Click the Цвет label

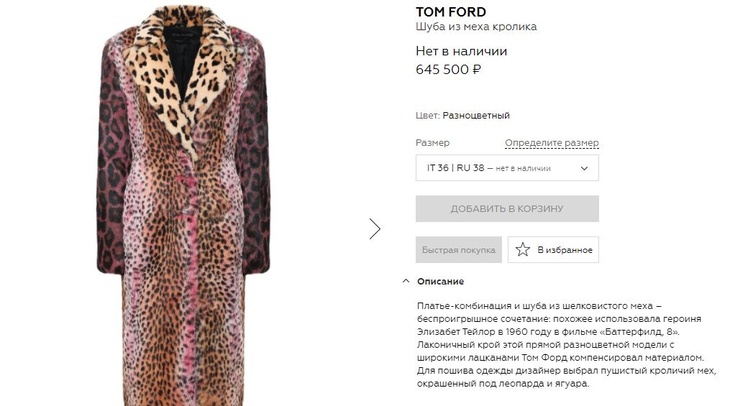(x=427, y=115)
